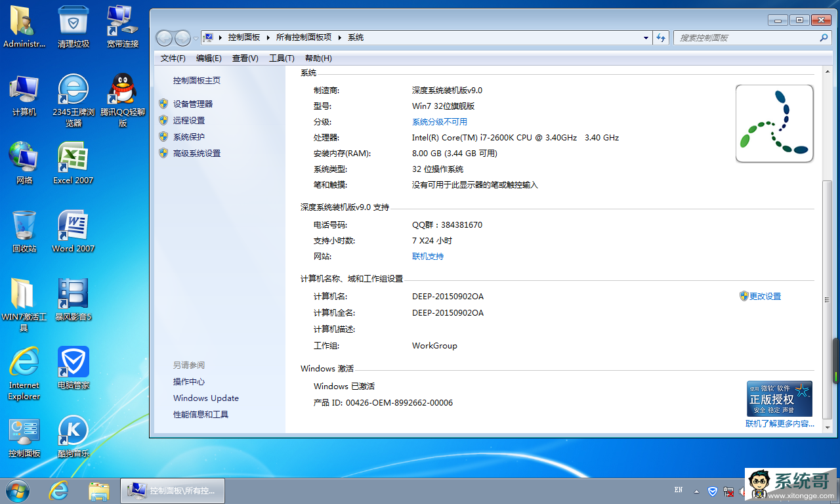Launch the Excel 2007 desktop shortcut
Image resolution: width=840 pixels, height=504 pixels.
click(73, 163)
